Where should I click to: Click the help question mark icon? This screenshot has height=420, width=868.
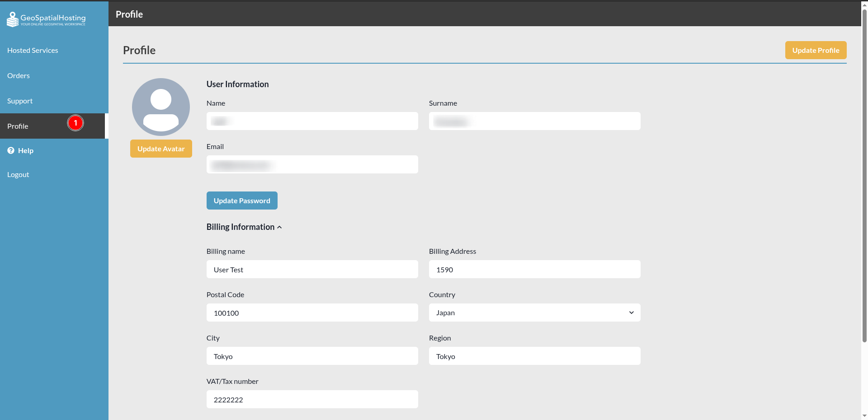point(11,150)
